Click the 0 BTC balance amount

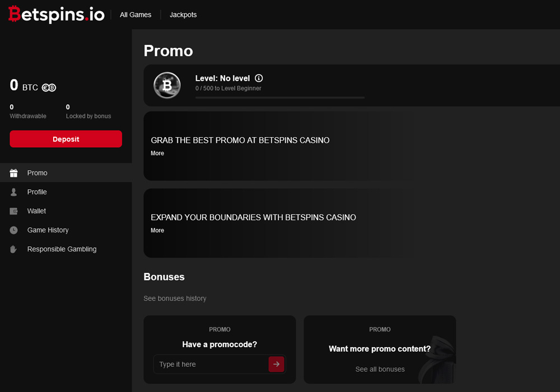pos(24,85)
